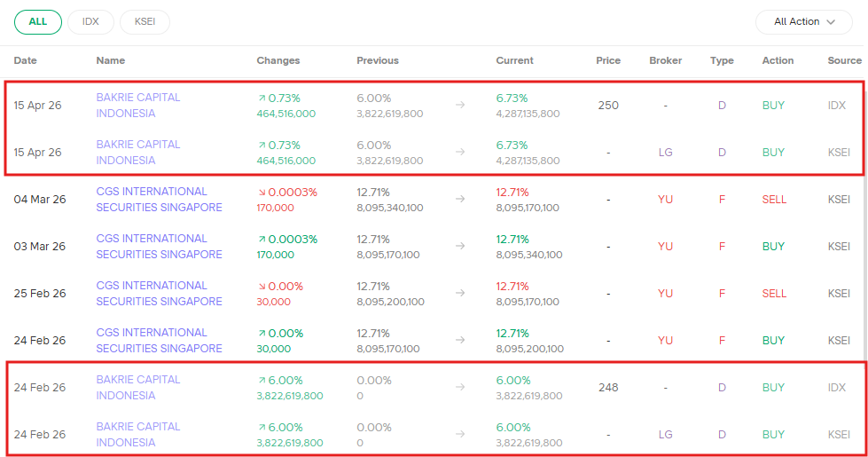The height and width of the screenshot is (457, 868).
Task: Open CGS International Securities in 24 Feb row
Action: coord(159,341)
